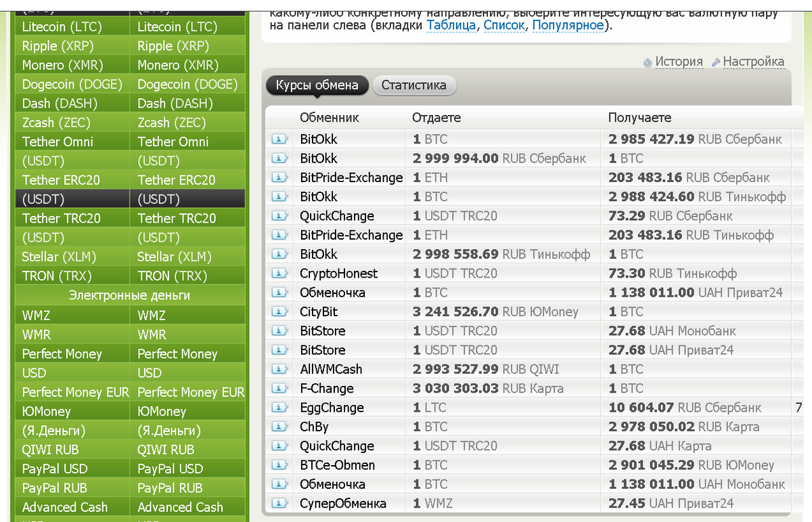Open the ChBy exchanger name
This screenshot has width=812, height=522.
coord(314,427)
